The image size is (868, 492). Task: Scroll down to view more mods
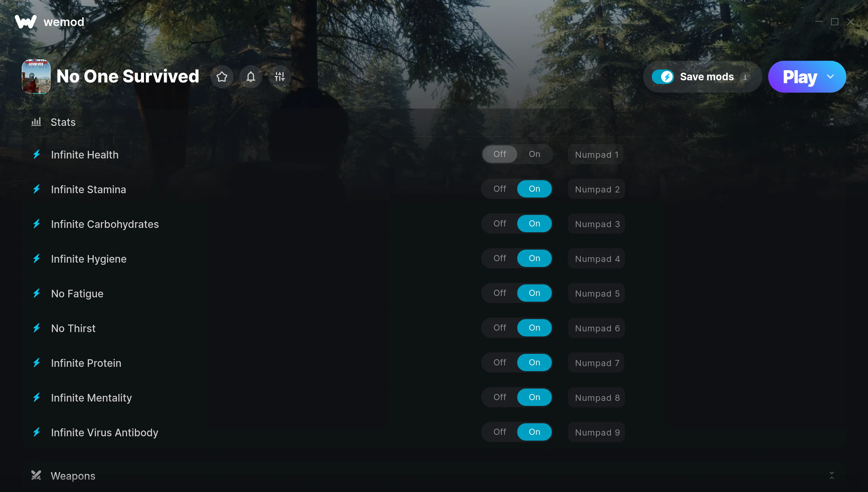(832, 475)
